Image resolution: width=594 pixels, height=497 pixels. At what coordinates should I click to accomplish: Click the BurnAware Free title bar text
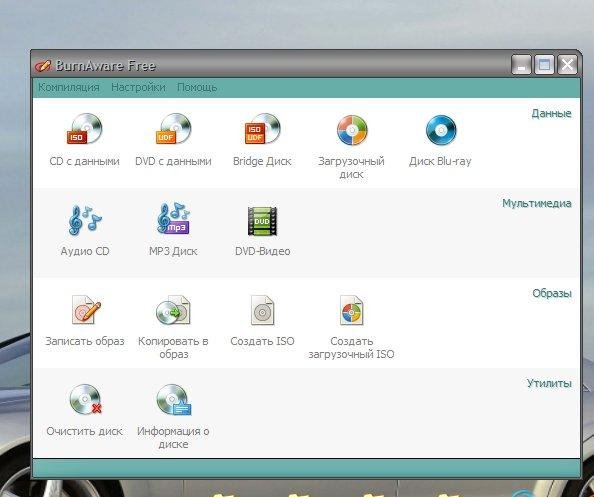(x=106, y=66)
